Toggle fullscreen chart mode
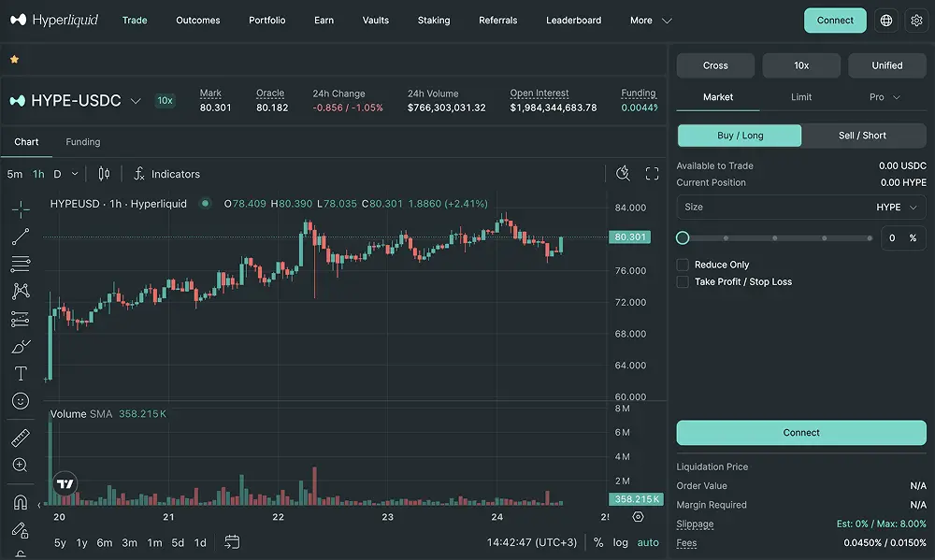The height and width of the screenshot is (560, 935). point(652,174)
